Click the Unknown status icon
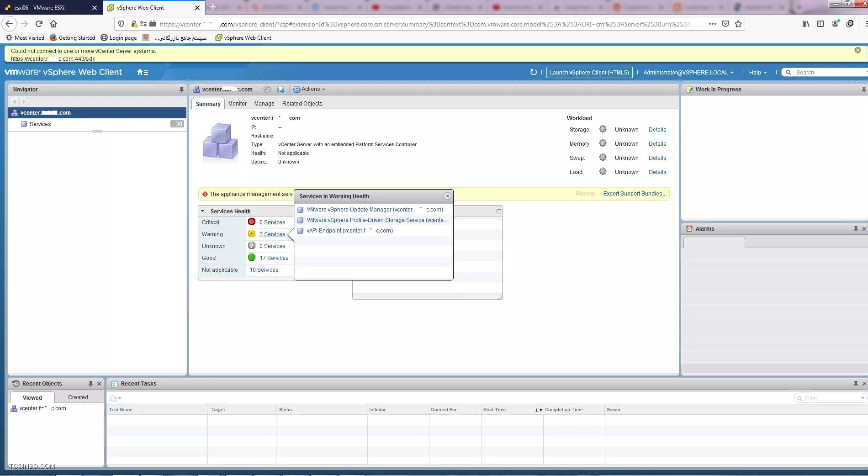Viewport: 868px width, 476px height. [252, 246]
